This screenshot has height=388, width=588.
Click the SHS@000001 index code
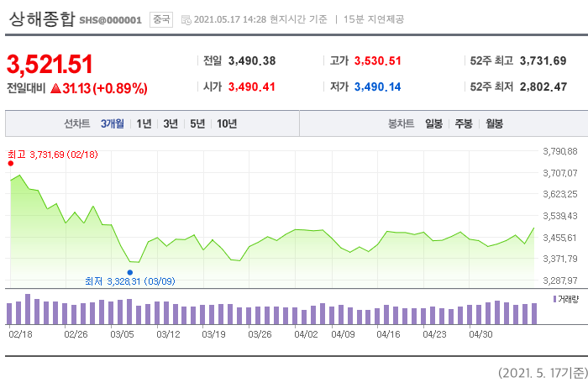110,19
